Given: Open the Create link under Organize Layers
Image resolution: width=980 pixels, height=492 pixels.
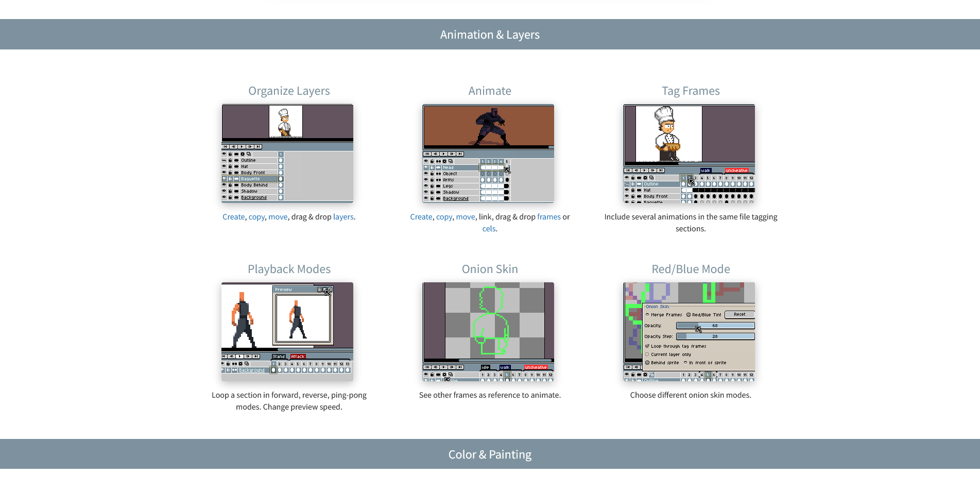Looking at the screenshot, I should [x=233, y=217].
